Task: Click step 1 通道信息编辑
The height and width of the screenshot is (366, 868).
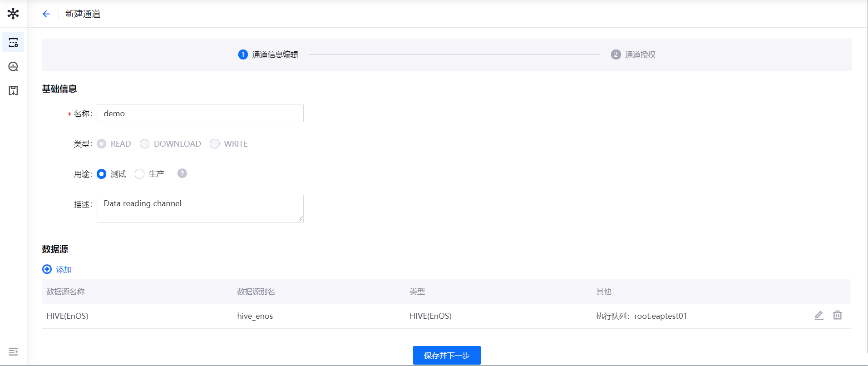Action: tap(268, 54)
